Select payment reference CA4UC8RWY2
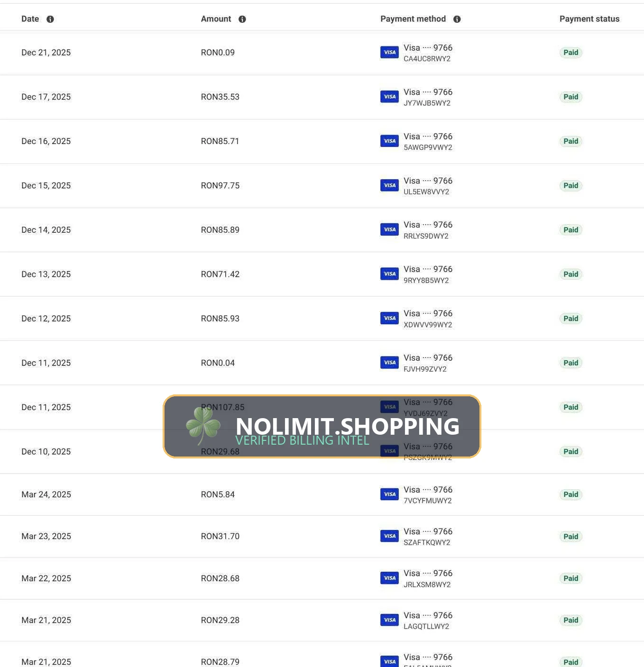 pos(427,59)
